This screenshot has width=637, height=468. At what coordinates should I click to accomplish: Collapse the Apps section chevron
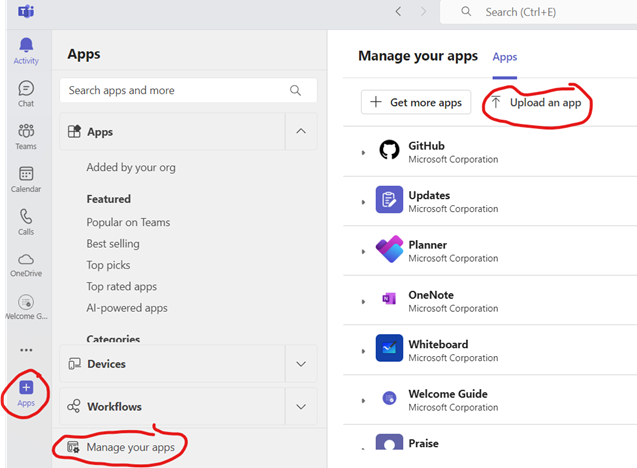tap(301, 131)
